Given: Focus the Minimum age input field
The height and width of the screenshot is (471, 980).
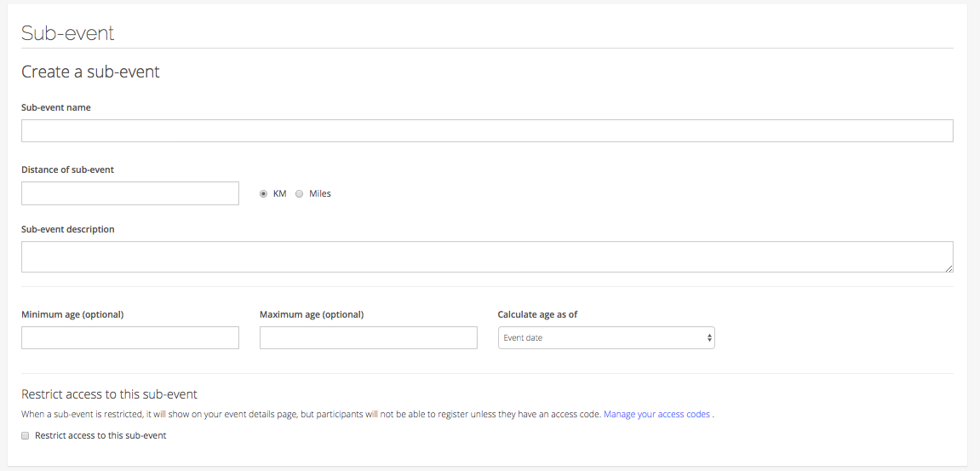Looking at the screenshot, I should pyautogui.click(x=130, y=338).
